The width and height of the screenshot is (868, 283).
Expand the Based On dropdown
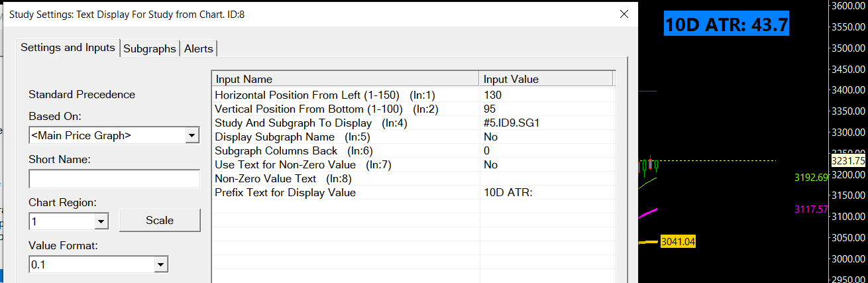point(192,135)
